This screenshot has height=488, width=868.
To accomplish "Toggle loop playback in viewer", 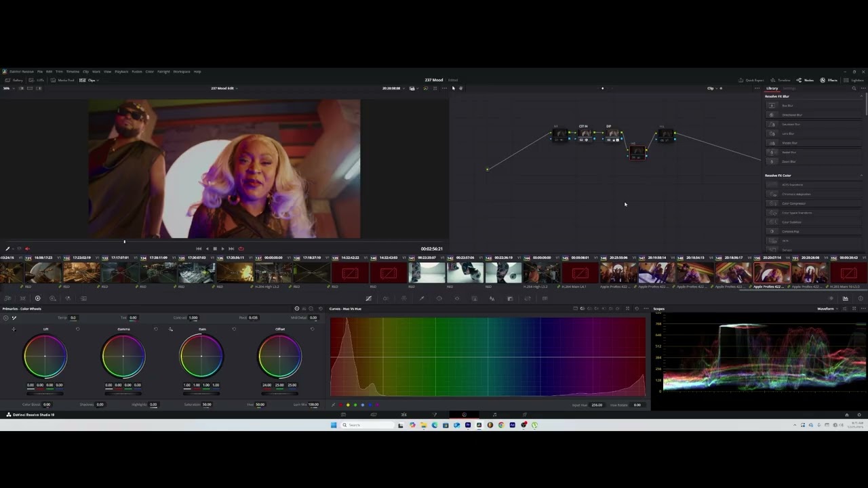I will 241,249.
